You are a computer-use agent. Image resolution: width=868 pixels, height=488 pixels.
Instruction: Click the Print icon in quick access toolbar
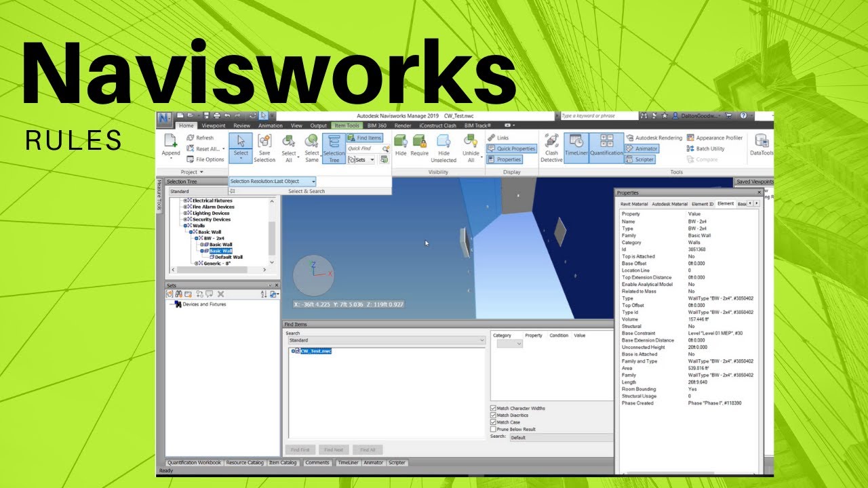[216, 116]
